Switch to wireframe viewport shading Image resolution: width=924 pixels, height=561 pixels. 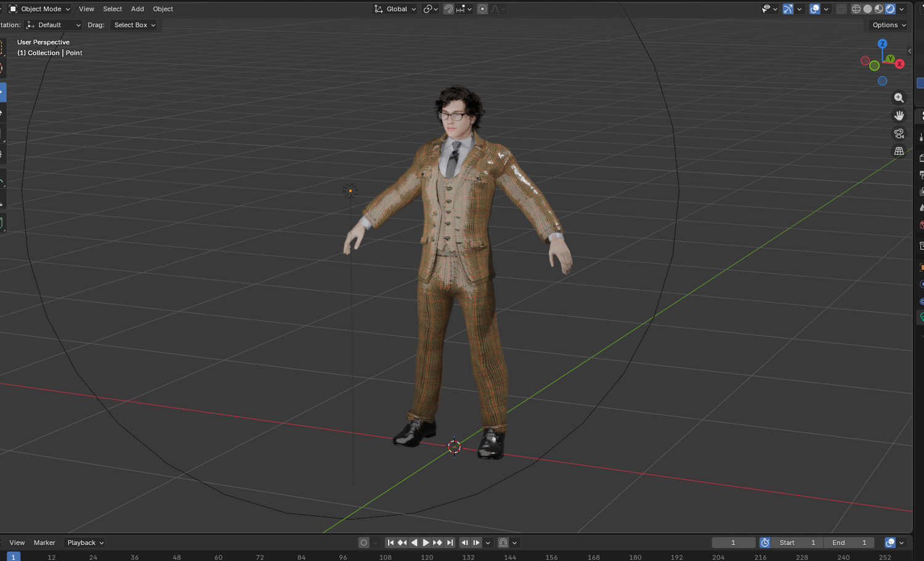(856, 9)
